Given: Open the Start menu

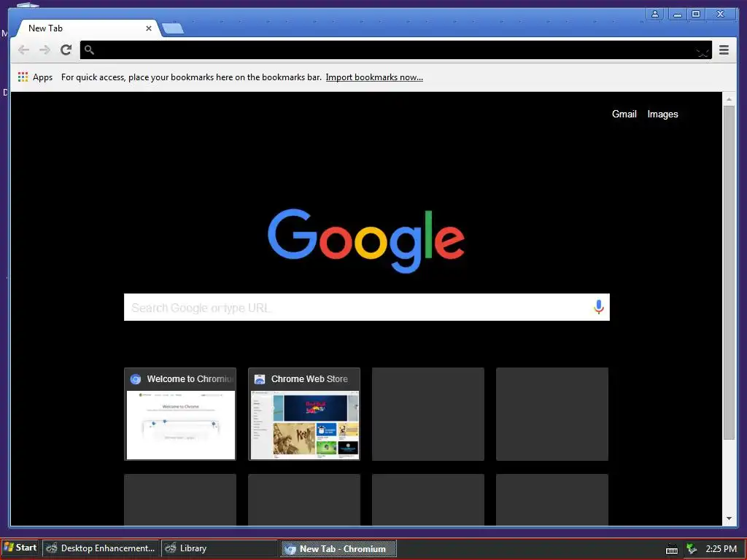Looking at the screenshot, I should [20, 548].
